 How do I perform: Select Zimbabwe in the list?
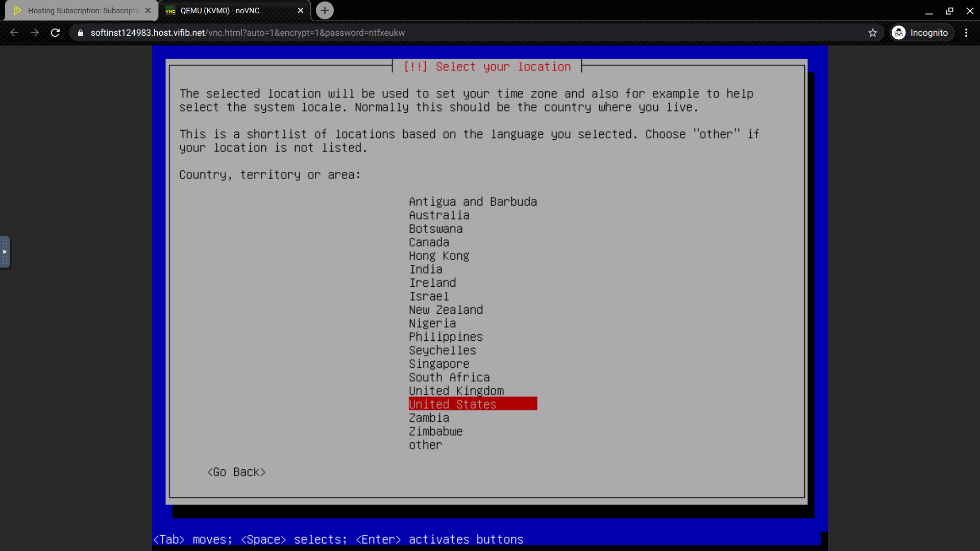[x=436, y=432]
